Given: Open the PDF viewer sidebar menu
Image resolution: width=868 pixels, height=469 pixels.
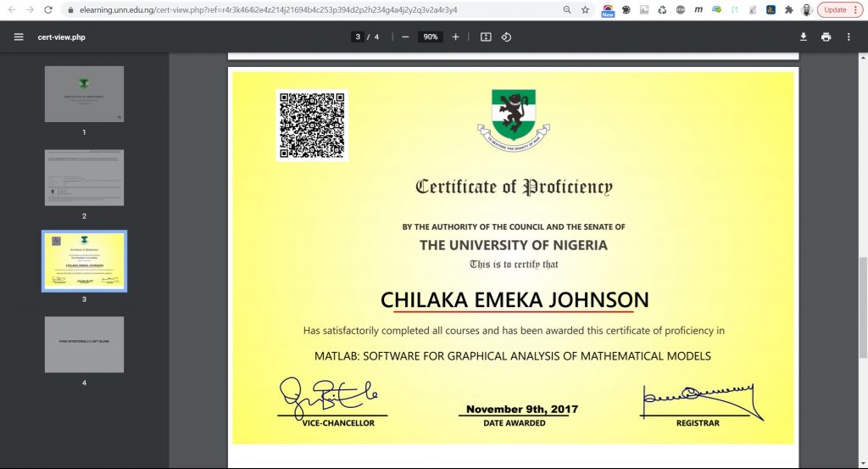Looking at the screenshot, I should tap(19, 37).
